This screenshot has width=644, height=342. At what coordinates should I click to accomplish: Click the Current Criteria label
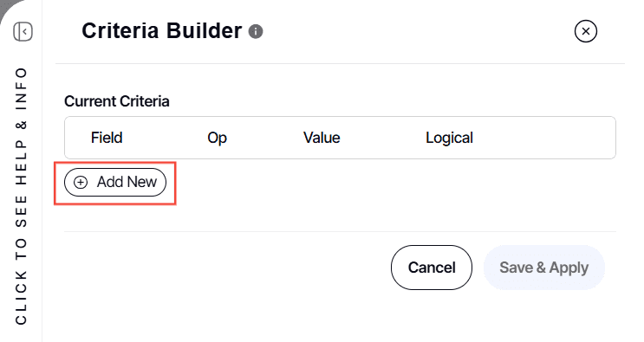click(117, 101)
